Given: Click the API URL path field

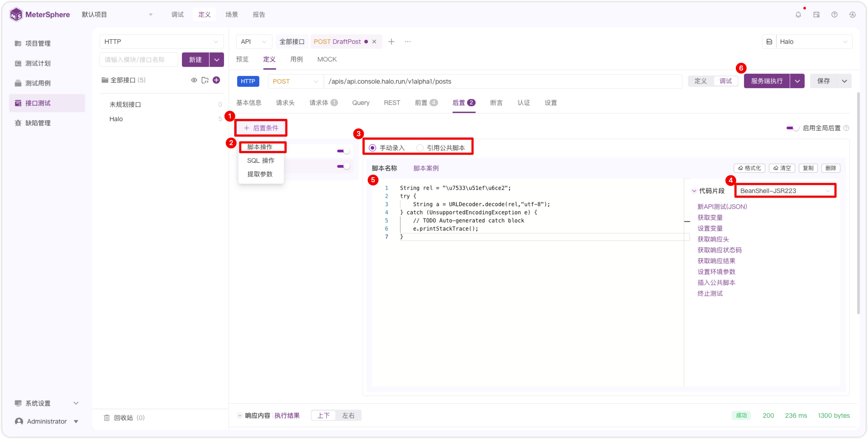Looking at the screenshot, I should 503,81.
